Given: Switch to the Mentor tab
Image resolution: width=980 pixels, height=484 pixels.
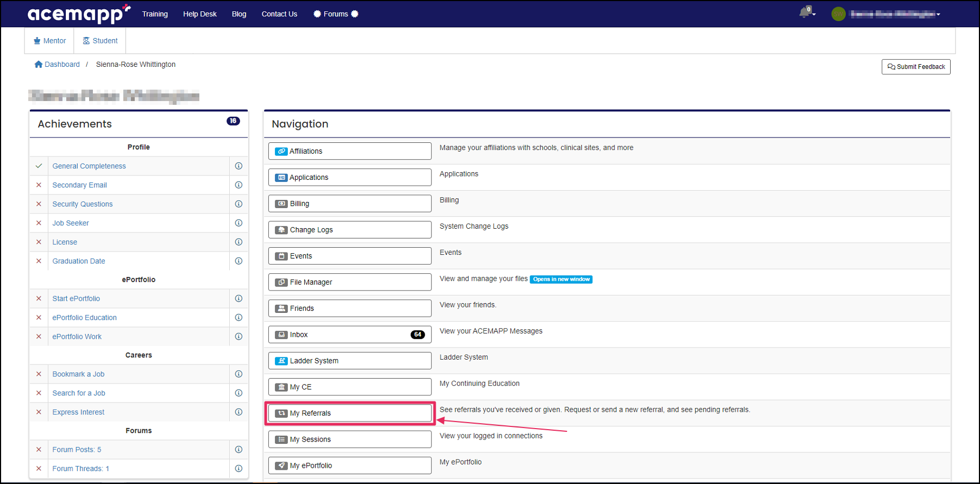Looking at the screenshot, I should 49,41.
